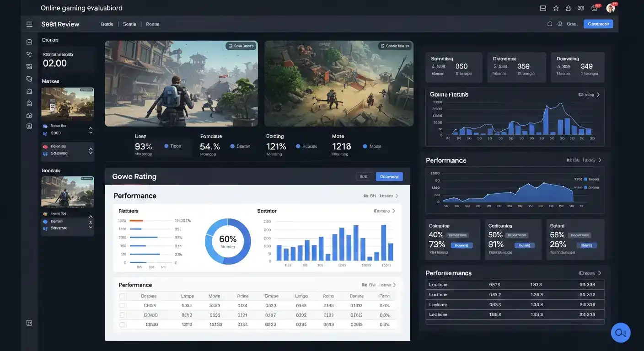Toggle the User metric indicator dot
The image size is (644, 351).
tap(166, 145)
